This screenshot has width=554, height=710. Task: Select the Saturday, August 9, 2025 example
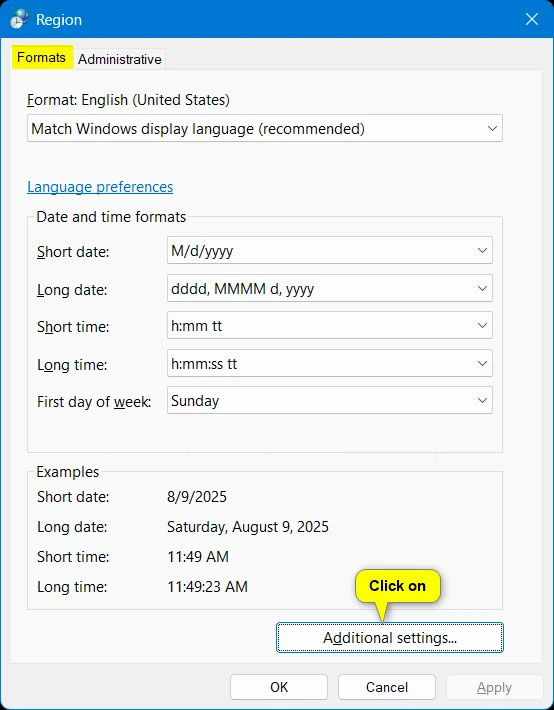pos(248,527)
